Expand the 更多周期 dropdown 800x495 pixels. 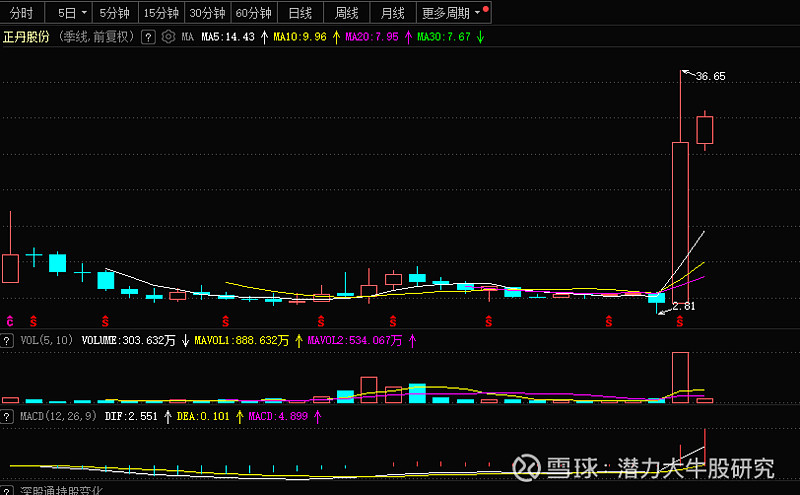point(454,13)
